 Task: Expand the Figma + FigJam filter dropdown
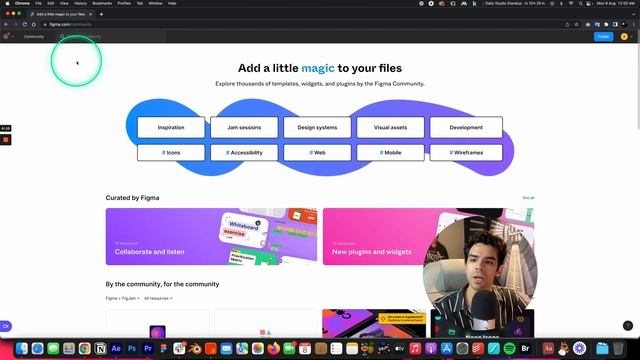[122, 298]
